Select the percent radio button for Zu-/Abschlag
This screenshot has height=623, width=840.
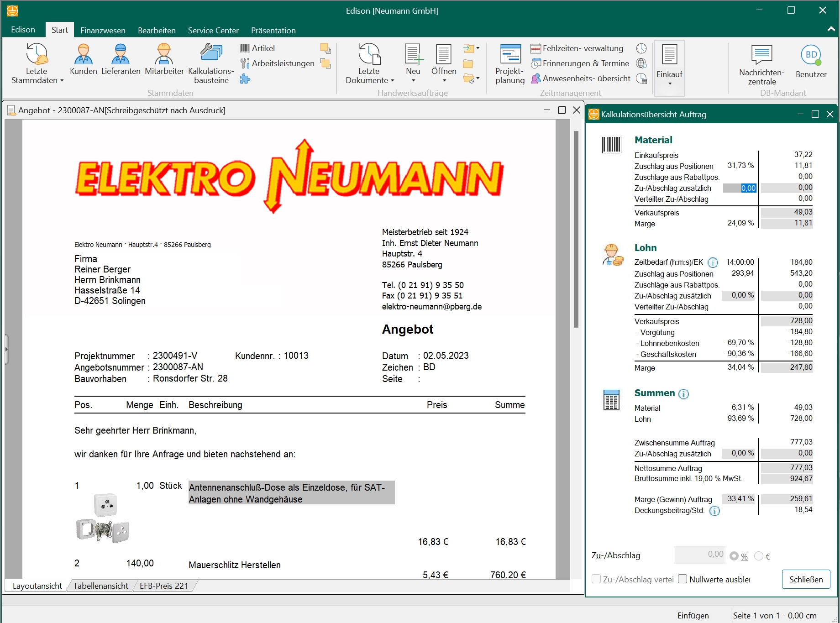pos(734,556)
